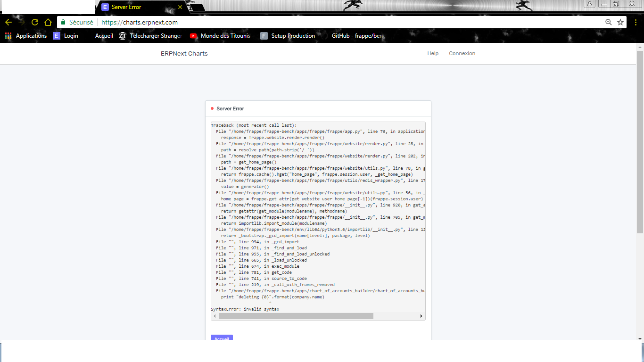Screen dimensions: 644x362
Task: Open the ERPNext Charts home link
Action: coord(184,53)
